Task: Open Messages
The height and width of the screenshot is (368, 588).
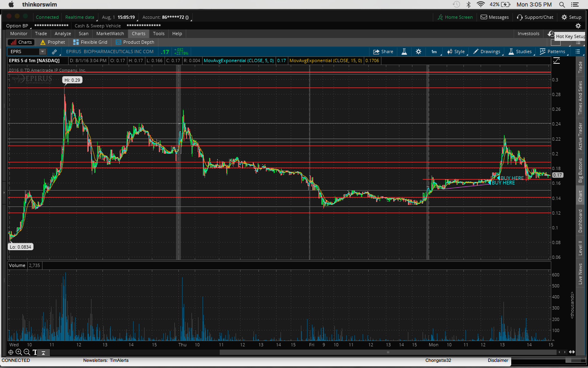Action: pos(494,17)
